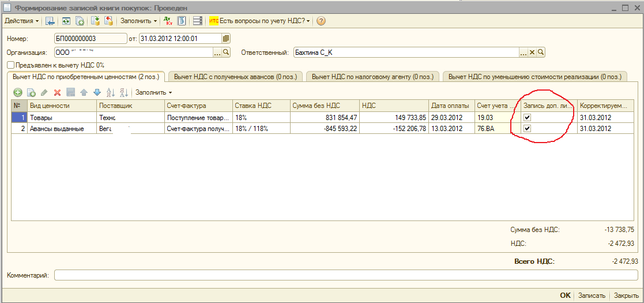Image resolution: width=644 pixels, height=303 pixels.
Task: Move row up with up arrow icon
Action: tap(84, 92)
